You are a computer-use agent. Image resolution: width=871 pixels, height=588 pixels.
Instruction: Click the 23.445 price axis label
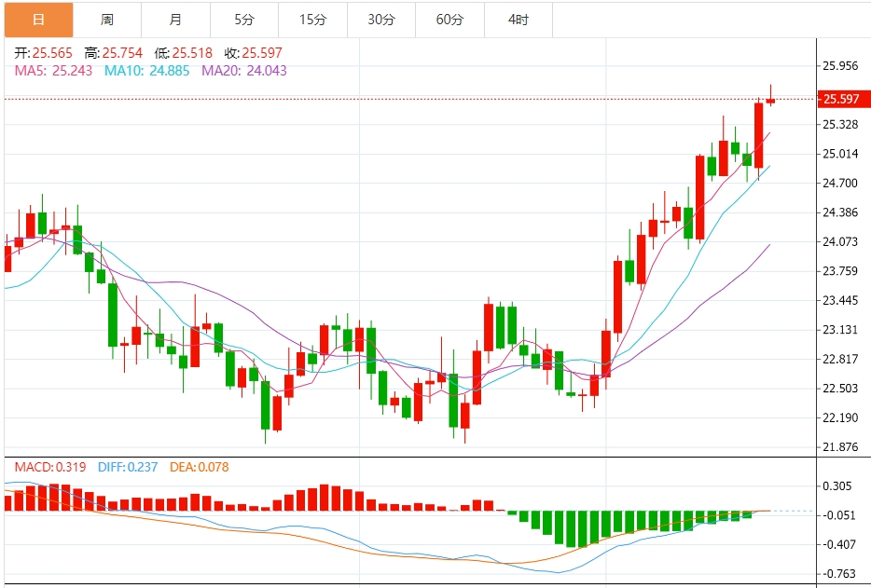point(840,300)
